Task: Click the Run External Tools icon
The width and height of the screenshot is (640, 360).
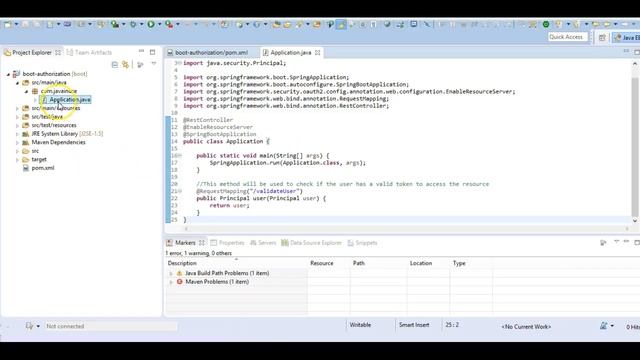Action: click(169, 24)
